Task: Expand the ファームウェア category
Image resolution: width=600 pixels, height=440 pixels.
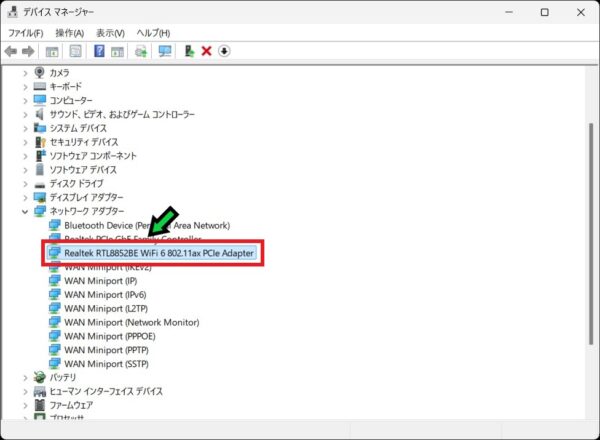Action: [x=25, y=405]
